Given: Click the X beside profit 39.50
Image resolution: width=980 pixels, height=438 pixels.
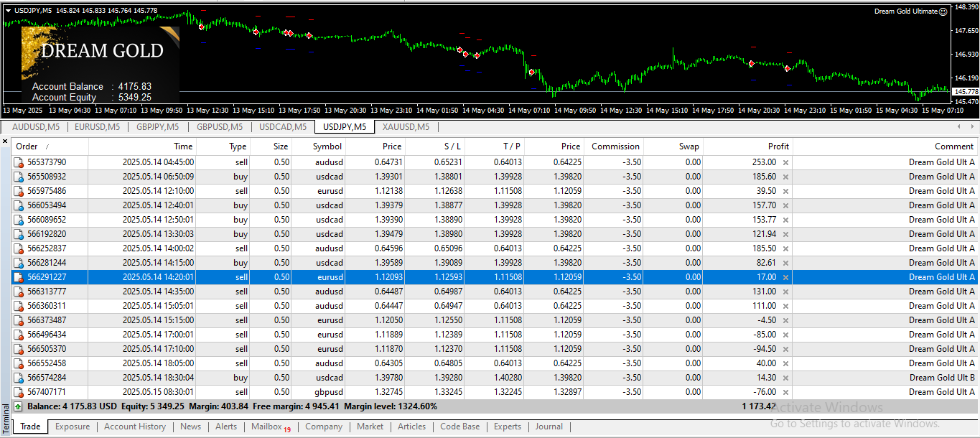Looking at the screenshot, I should pos(785,191).
